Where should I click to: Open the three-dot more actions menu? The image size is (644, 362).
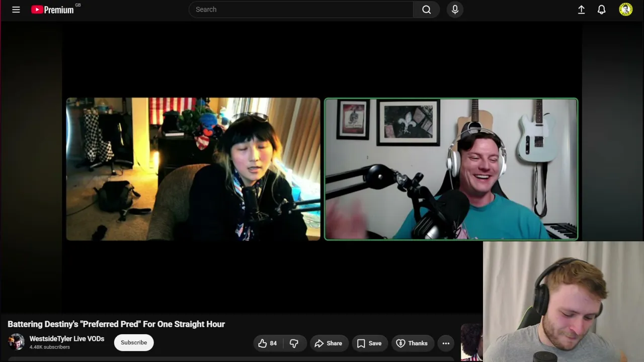[446, 343]
